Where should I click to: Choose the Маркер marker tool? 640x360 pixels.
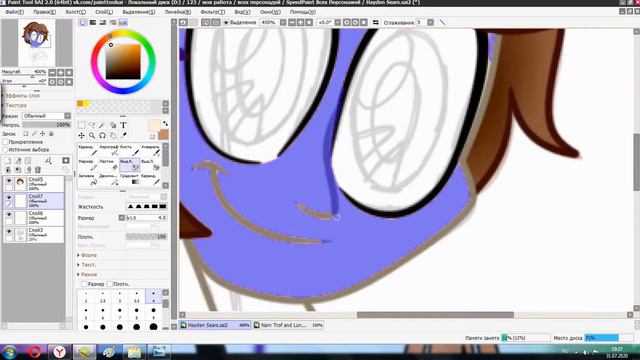tap(88, 165)
